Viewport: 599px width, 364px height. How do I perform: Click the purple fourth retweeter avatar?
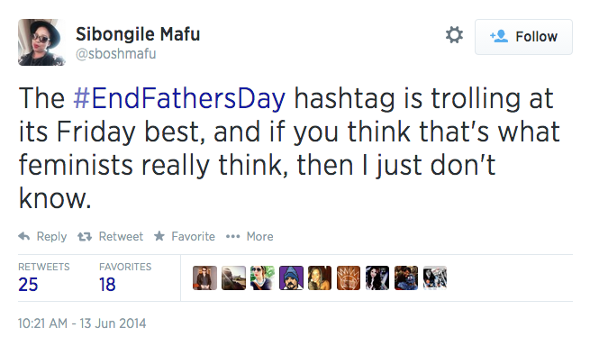291,278
